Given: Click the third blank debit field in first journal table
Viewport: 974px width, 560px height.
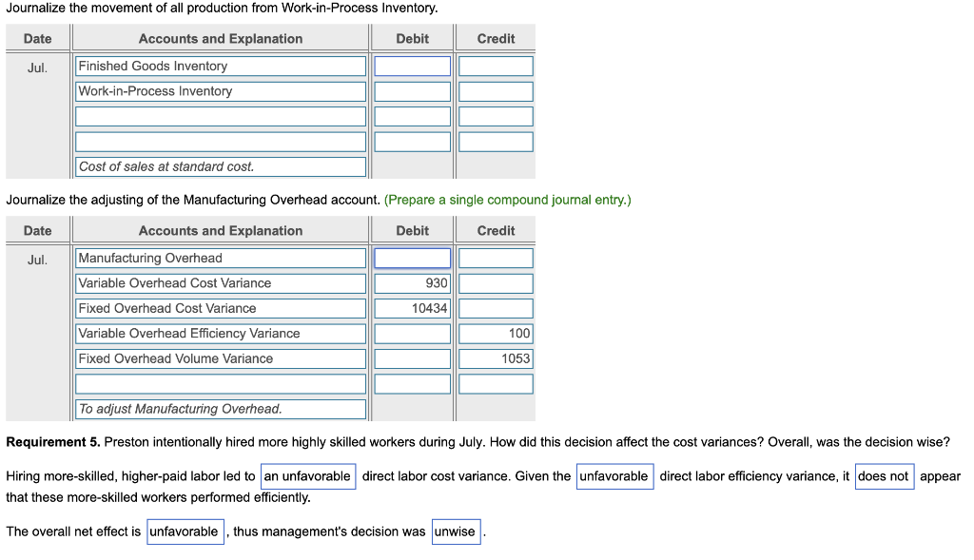Looking at the screenshot, I should click(411, 115).
